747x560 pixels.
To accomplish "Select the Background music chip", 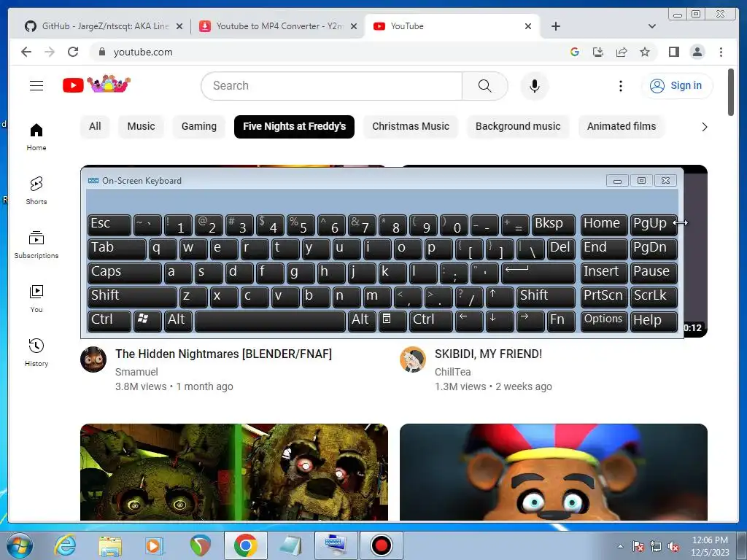I will coord(518,127).
